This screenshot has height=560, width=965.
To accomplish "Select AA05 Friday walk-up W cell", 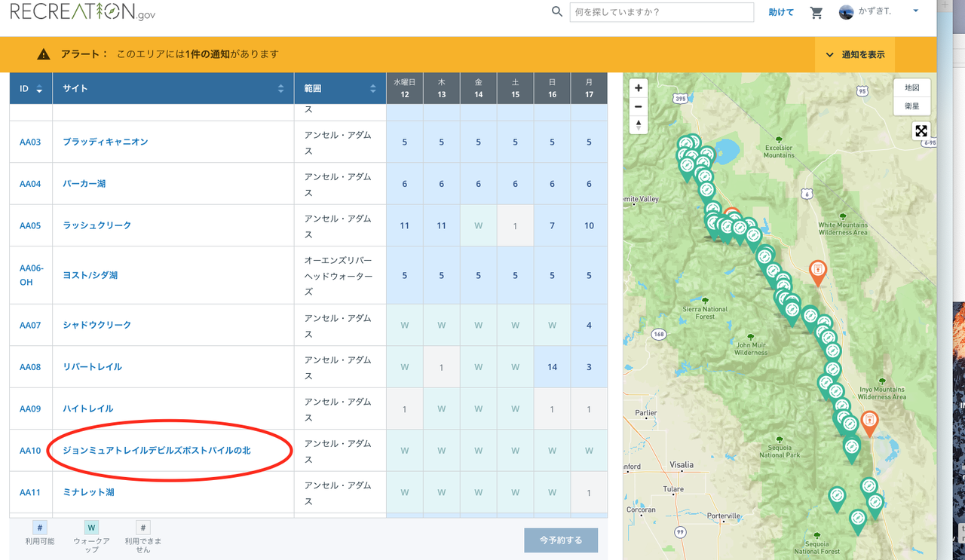I will (479, 225).
